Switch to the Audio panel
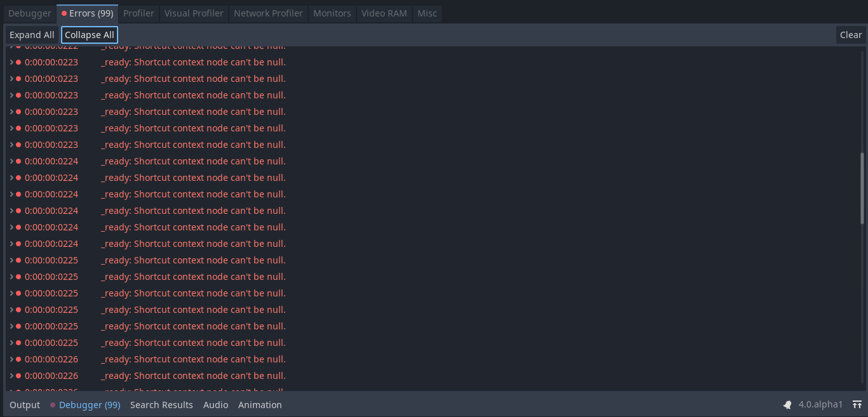868x417 pixels. [x=215, y=404]
